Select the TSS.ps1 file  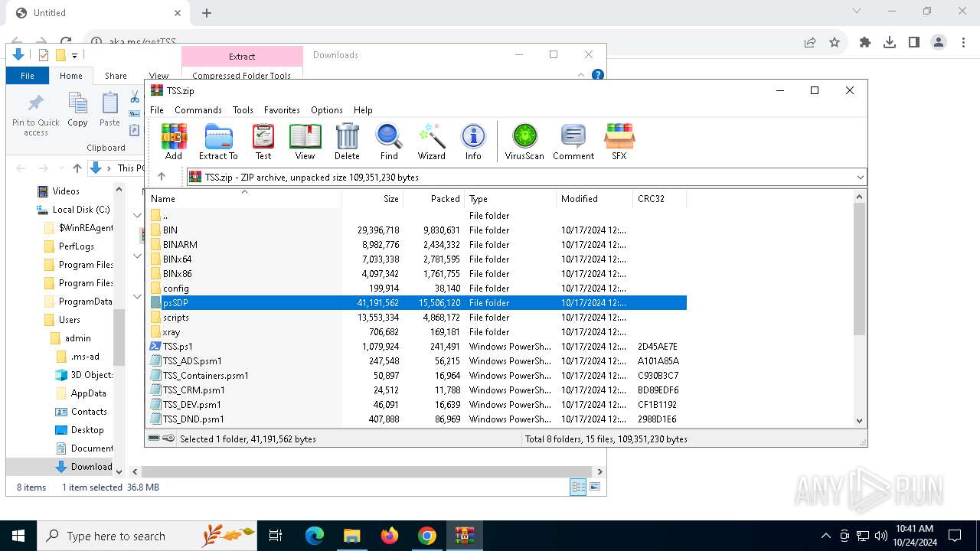tap(417, 346)
